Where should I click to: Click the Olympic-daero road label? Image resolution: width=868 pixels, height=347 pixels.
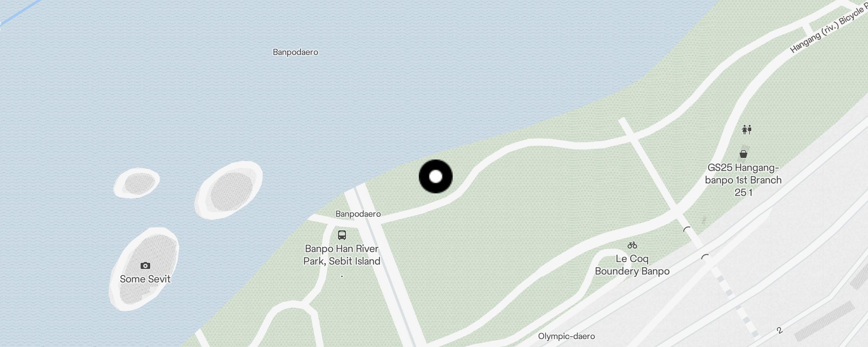[x=566, y=336]
